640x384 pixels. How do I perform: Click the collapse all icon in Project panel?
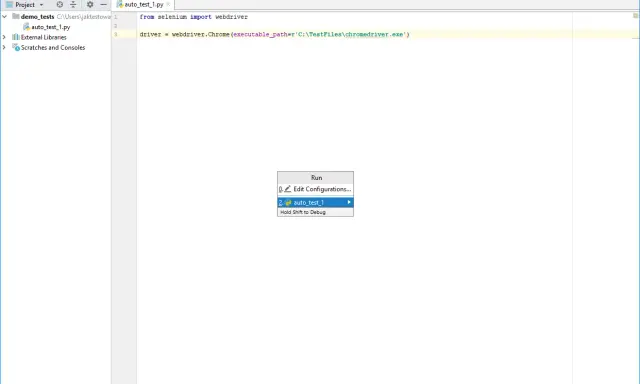tap(73, 4)
